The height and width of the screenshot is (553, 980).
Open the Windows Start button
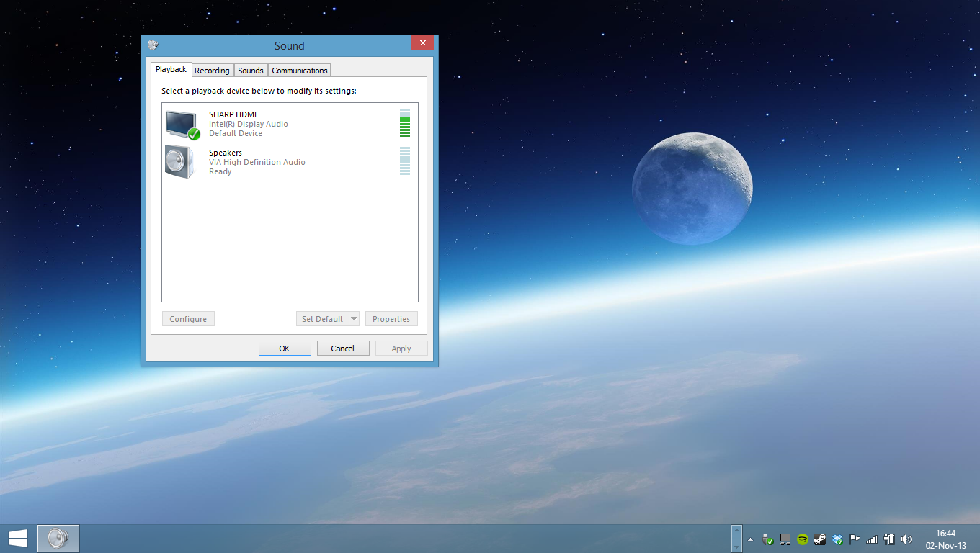click(x=18, y=538)
